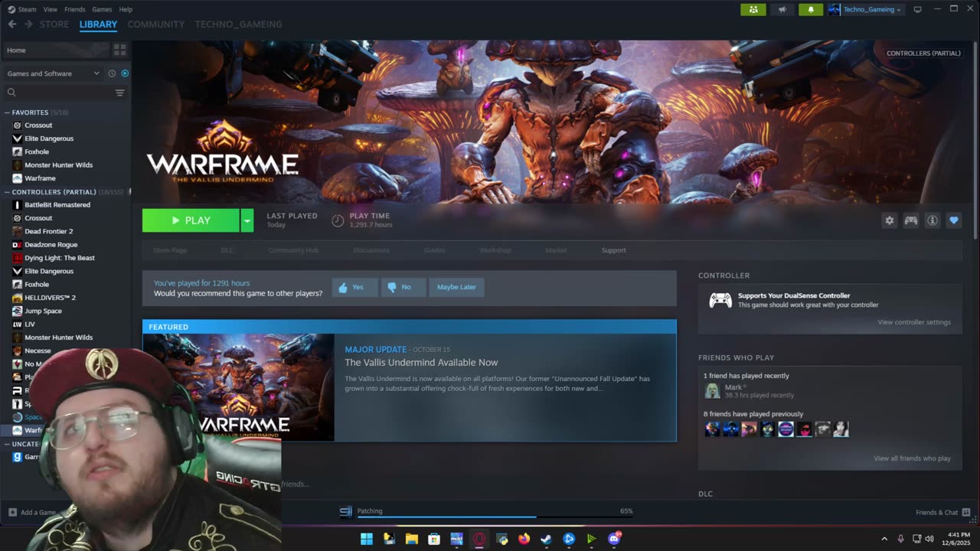Screen dimensions: 980x551
Task: Switch to the Store tab
Action: (54, 24)
